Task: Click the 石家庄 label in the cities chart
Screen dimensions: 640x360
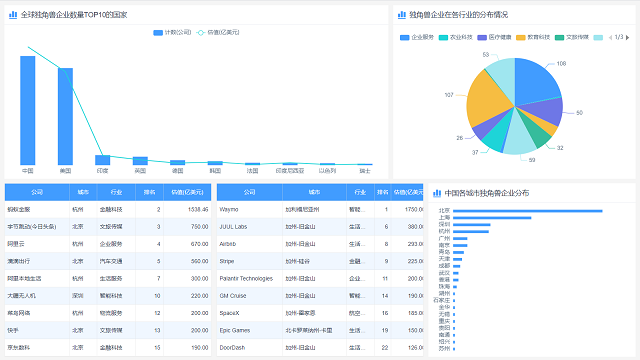Action: coord(442,300)
